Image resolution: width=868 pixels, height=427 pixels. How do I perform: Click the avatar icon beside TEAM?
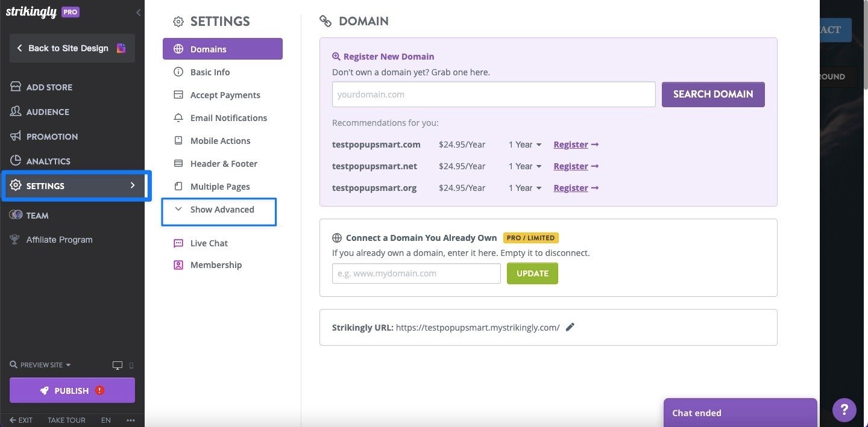pos(16,215)
